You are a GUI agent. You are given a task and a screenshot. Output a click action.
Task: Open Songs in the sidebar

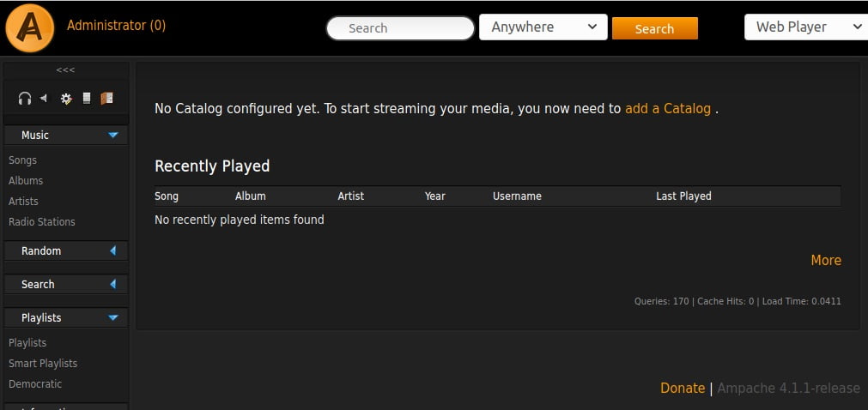tap(22, 160)
